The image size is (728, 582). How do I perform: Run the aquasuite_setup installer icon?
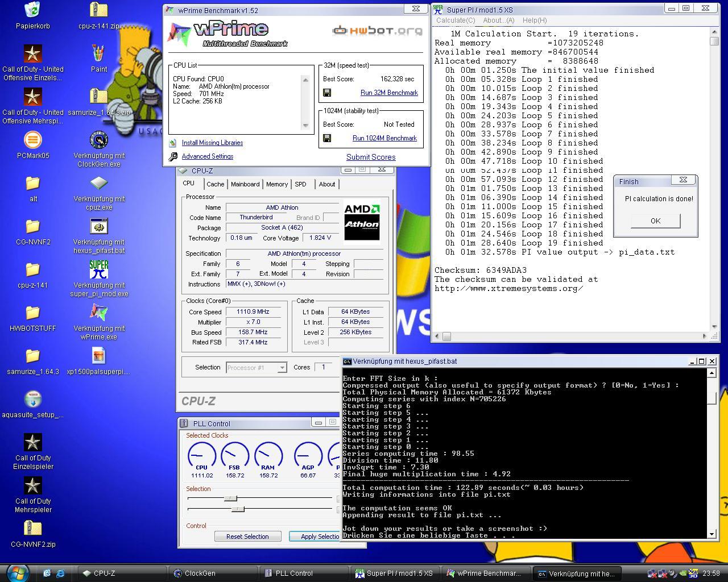click(33, 399)
